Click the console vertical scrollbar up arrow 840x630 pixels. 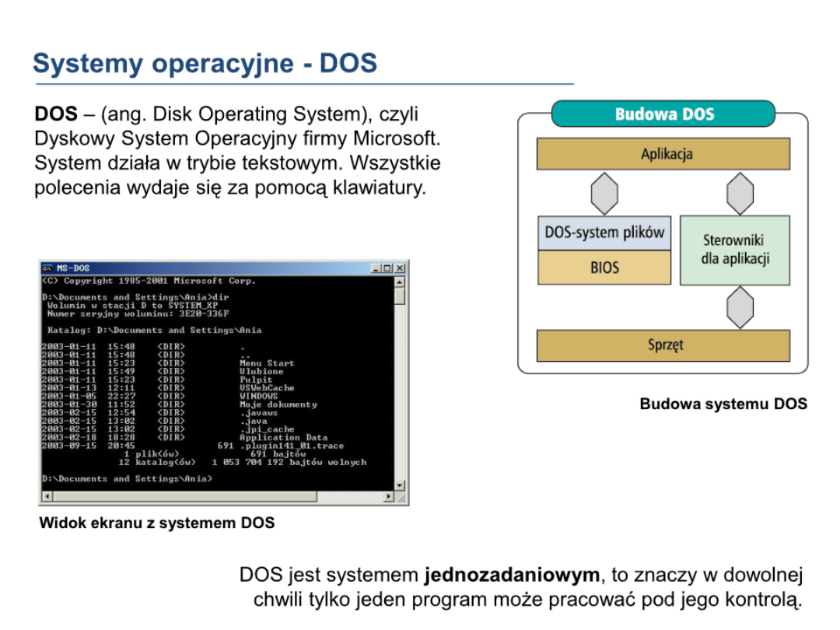point(400,282)
